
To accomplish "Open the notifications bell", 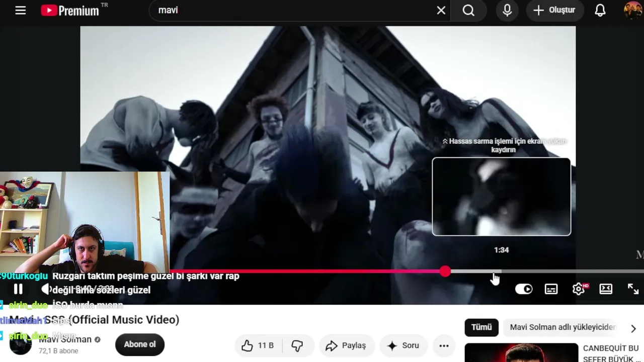I will pos(600,11).
